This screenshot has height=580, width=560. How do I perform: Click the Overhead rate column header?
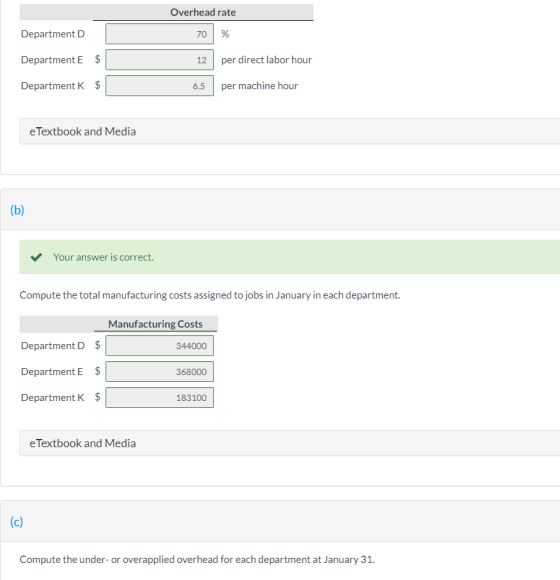coord(203,12)
